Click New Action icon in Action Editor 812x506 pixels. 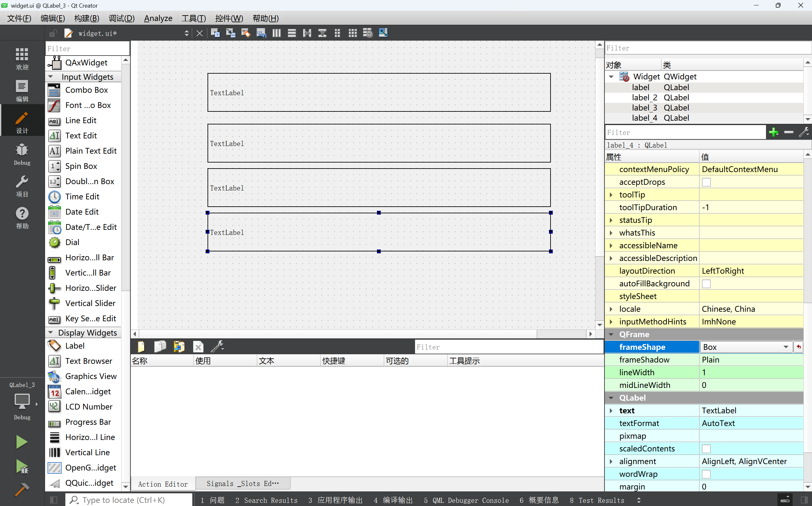pyautogui.click(x=141, y=347)
